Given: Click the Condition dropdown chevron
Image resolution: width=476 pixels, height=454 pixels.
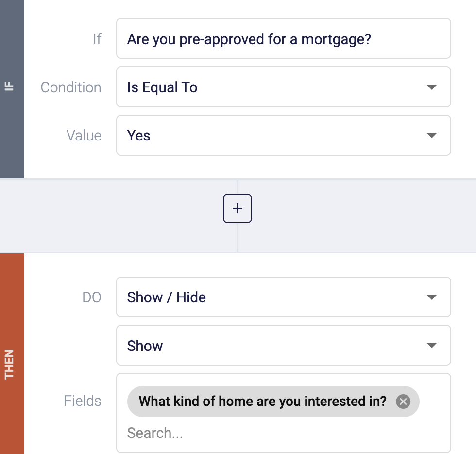Looking at the screenshot, I should tap(431, 87).
